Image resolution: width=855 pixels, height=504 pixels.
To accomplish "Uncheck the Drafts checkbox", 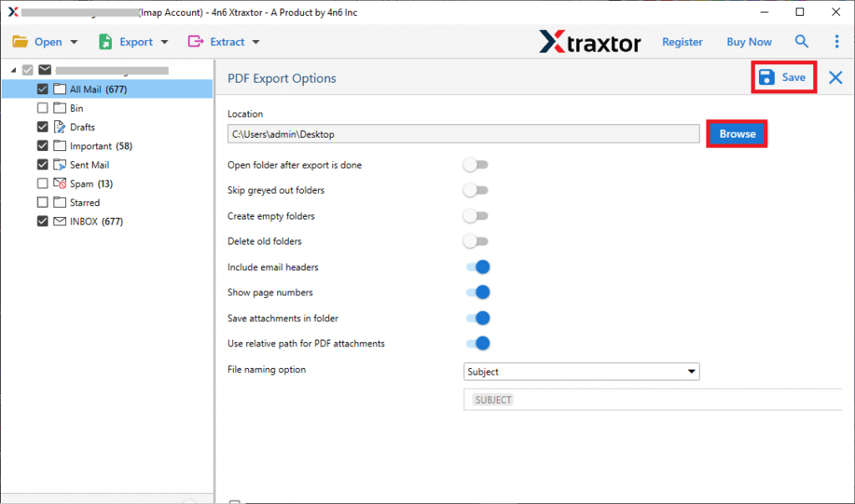I will point(43,127).
